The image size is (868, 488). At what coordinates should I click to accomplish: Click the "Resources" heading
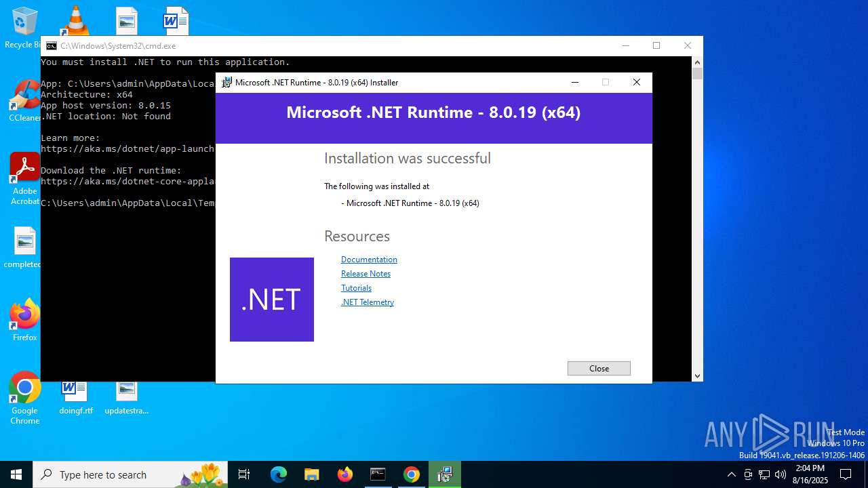[x=357, y=236]
